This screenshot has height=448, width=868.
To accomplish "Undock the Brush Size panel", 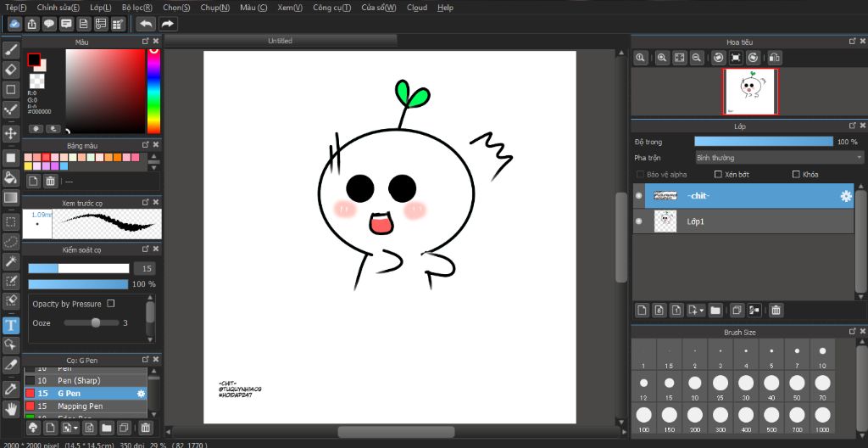I will [853, 332].
